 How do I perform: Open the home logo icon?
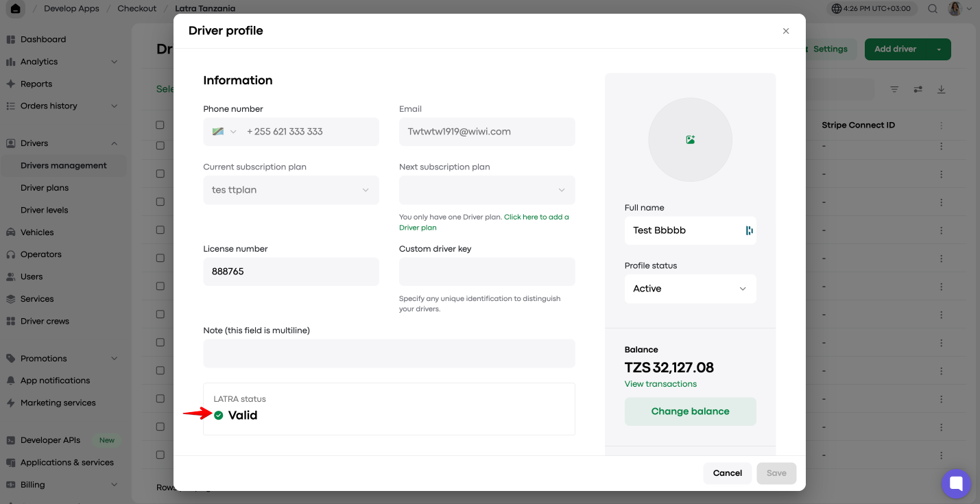tap(15, 9)
